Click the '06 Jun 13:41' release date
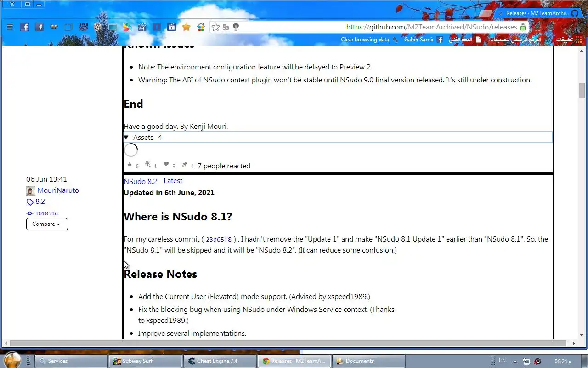 click(46, 179)
